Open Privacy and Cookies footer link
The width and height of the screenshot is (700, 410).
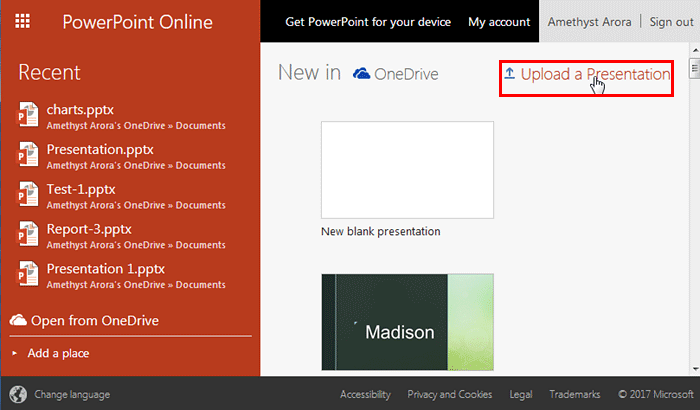click(450, 394)
